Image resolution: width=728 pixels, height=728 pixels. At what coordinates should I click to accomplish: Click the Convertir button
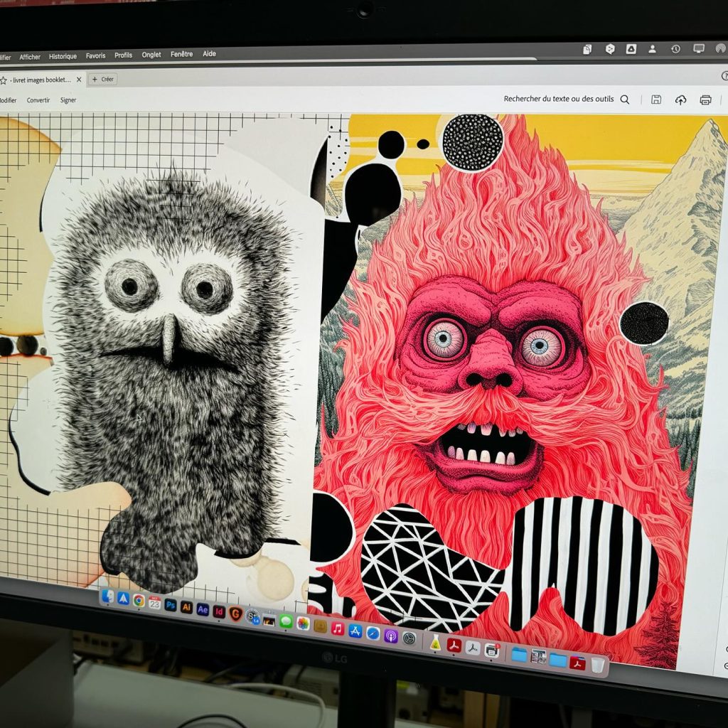point(38,100)
